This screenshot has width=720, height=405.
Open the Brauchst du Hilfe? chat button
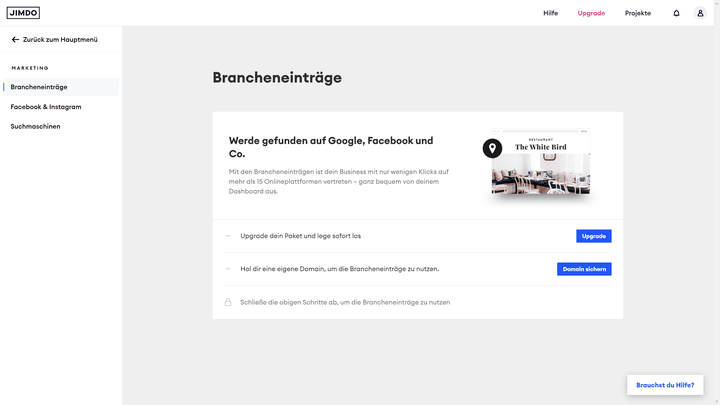tap(665, 385)
